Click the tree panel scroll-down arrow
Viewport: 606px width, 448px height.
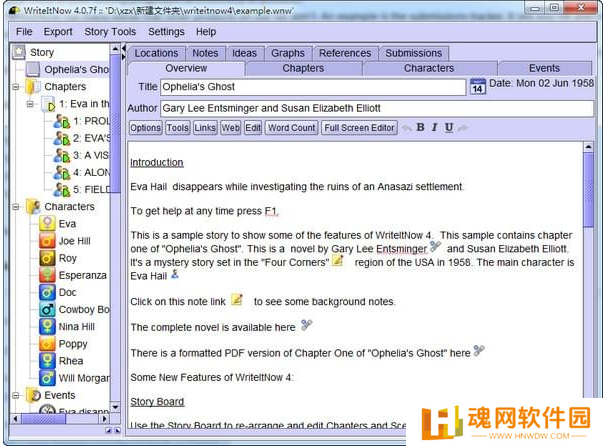[x=115, y=407]
